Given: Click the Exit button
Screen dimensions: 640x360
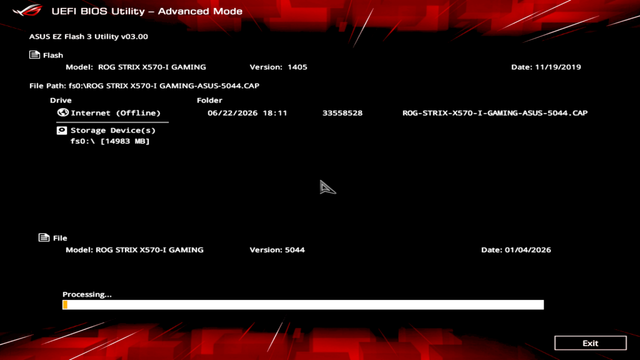Looking at the screenshot, I should pos(590,343).
